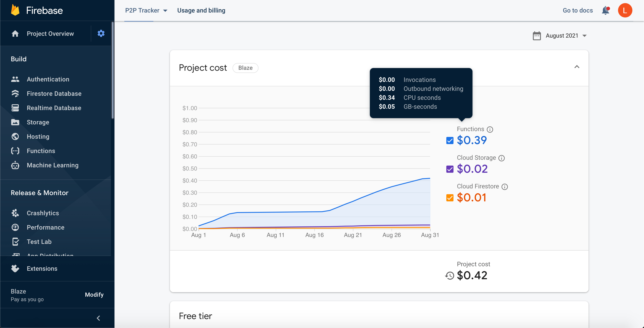
Task: Click the notifications bell icon
Action: coord(605,11)
